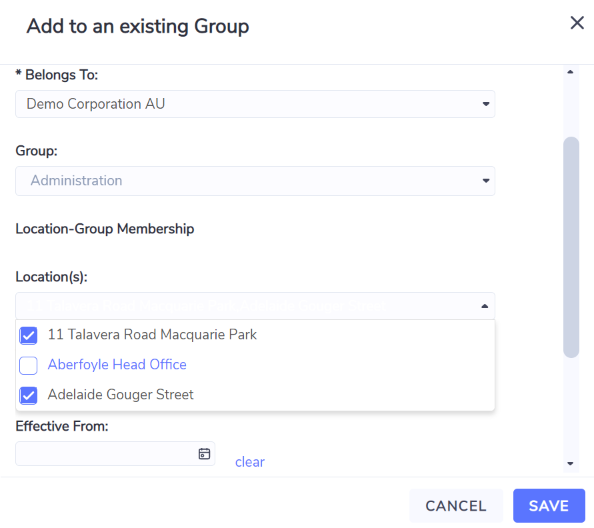
Task: Close the Add to an existing Group dialog
Action: (577, 23)
